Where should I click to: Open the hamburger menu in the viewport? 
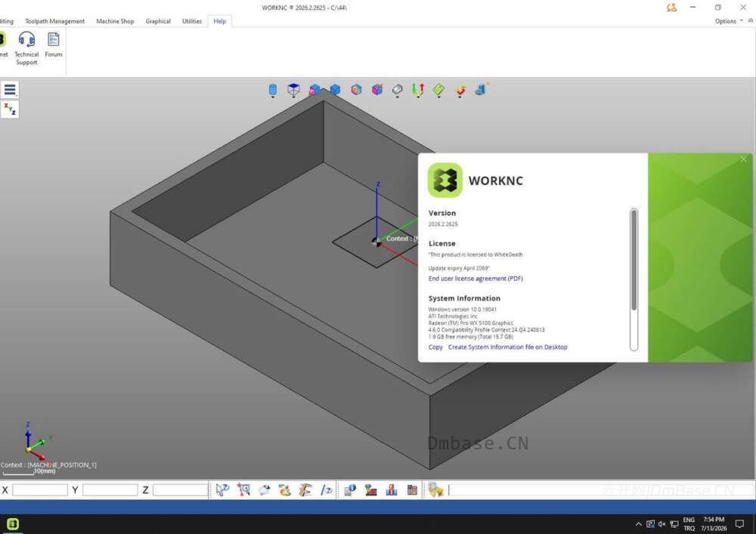[10, 90]
